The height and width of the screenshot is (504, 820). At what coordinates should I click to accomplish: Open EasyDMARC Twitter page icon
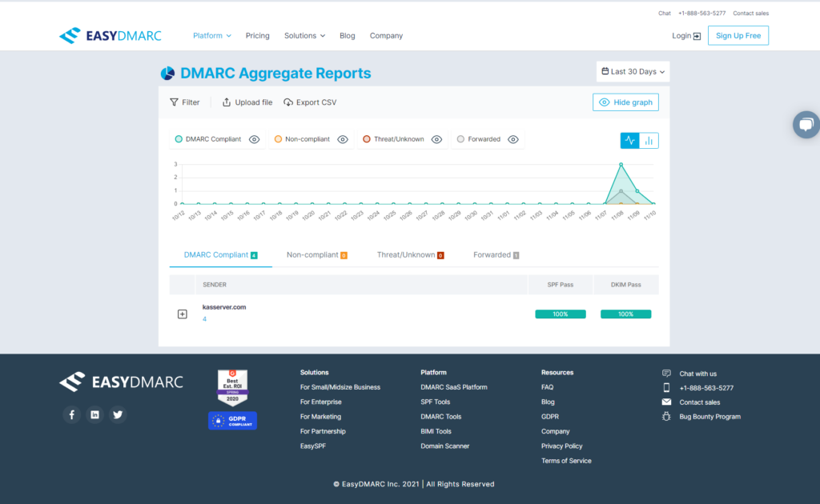(x=118, y=414)
